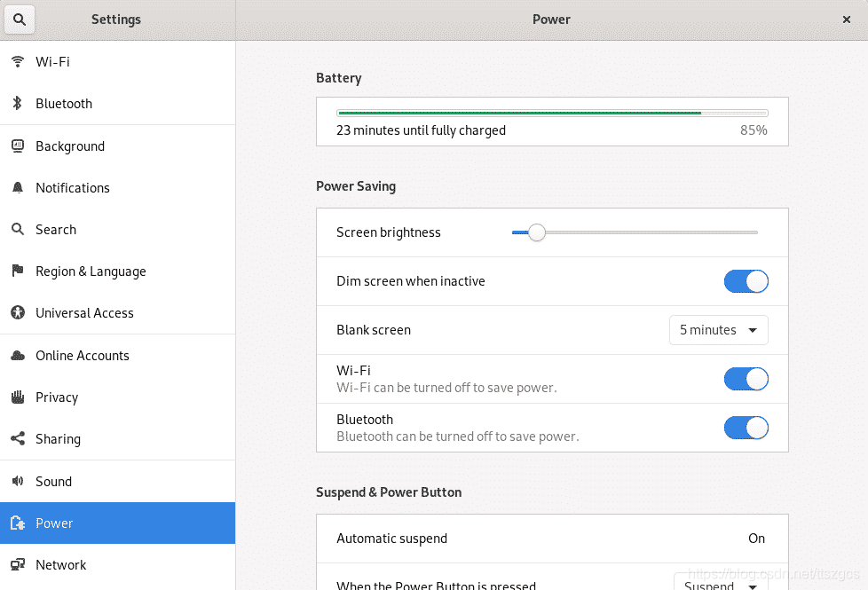Viewport: 868px width, 590px height.
Task: Close the Settings window
Action: coord(847,20)
